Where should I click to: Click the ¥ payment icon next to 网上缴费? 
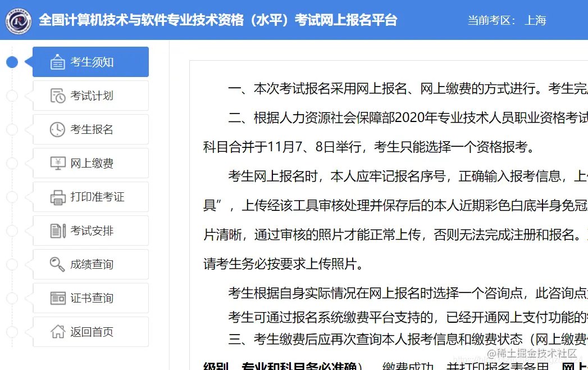coord(57,163)
